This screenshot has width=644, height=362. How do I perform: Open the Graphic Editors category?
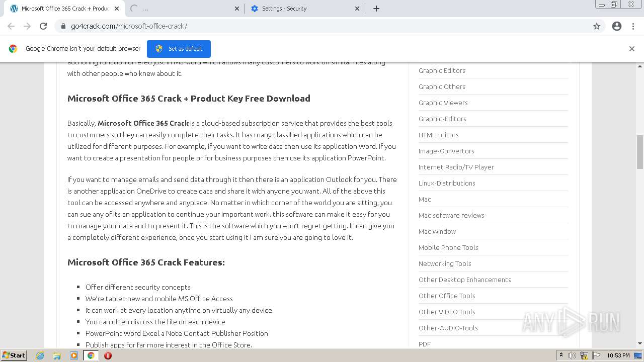(x=442, y=71)
